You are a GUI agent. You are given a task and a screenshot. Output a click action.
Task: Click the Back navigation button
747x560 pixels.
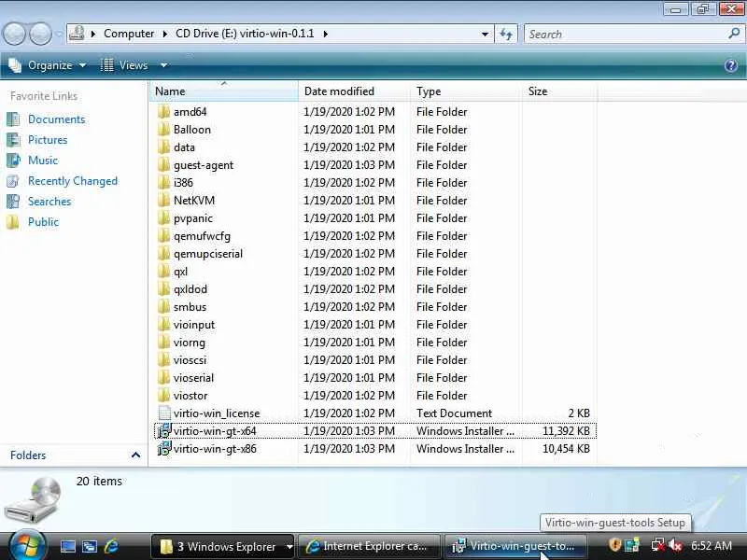click(x=14, y=35)
